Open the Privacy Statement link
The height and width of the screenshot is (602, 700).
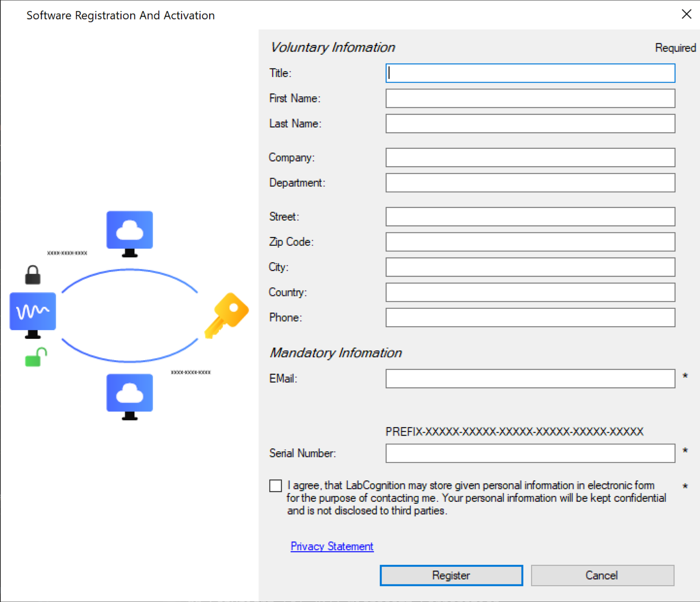[x=332, y=546]
